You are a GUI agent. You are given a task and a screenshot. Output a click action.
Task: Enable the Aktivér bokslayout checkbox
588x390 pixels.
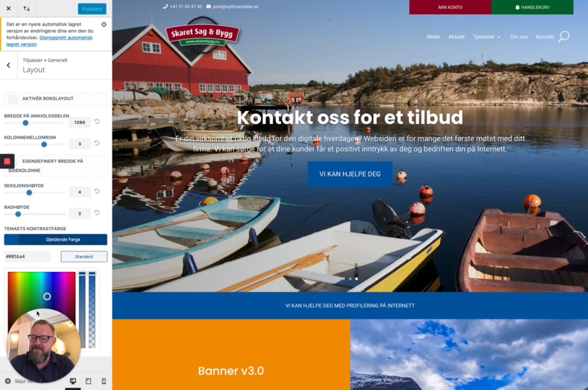pos(13,99)
